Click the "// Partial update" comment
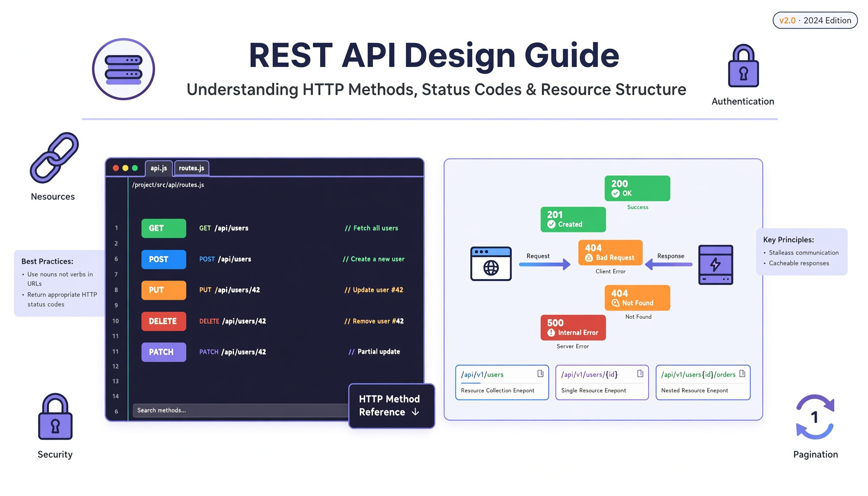Screen dimensions: 868x496 (x=374, y=352)
